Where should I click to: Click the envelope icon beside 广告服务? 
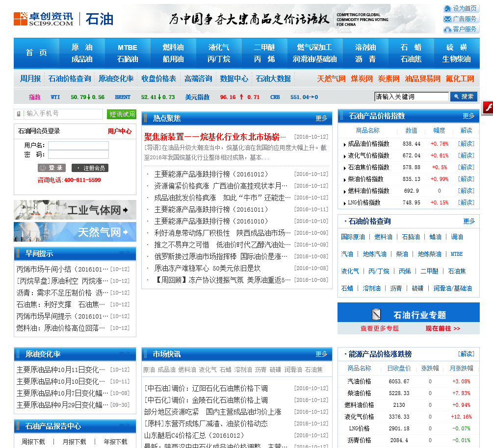447,19
